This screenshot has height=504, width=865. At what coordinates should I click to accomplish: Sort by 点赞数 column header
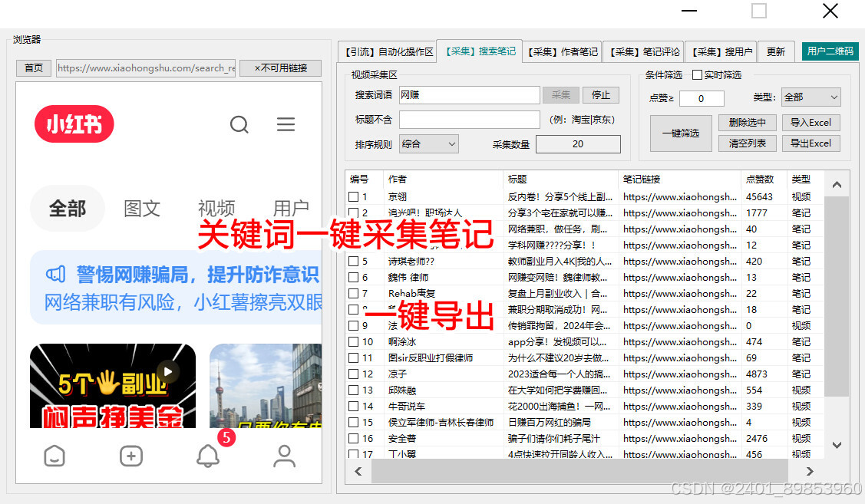pyautogui.click(x=764, y=180)
